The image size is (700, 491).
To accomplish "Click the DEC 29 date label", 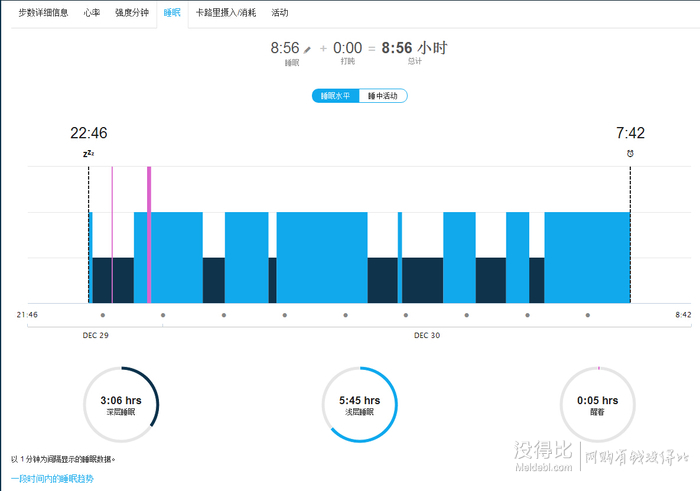I will (96, 335).
